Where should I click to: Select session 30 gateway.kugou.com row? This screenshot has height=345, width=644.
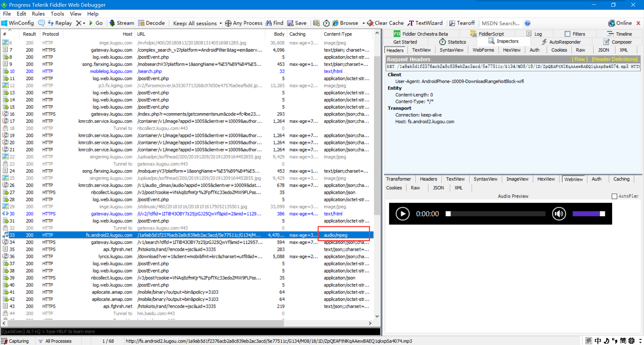(x=187, y=214)
